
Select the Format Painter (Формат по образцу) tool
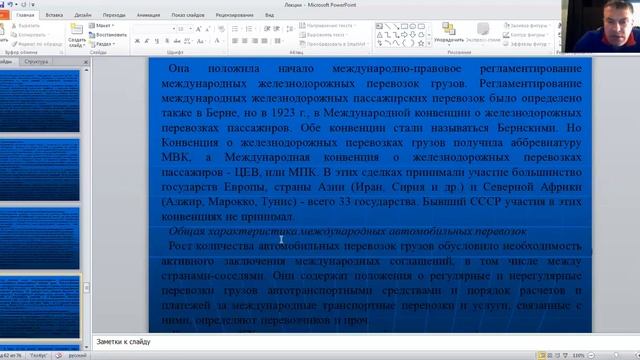[x=37, y=44]
